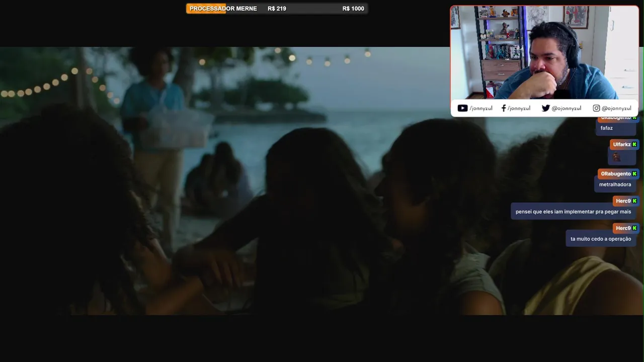Click the Kick badge of Herc9 above 'pensei que eles'
This screenshot has width=644, height=362.
(634, 201)
